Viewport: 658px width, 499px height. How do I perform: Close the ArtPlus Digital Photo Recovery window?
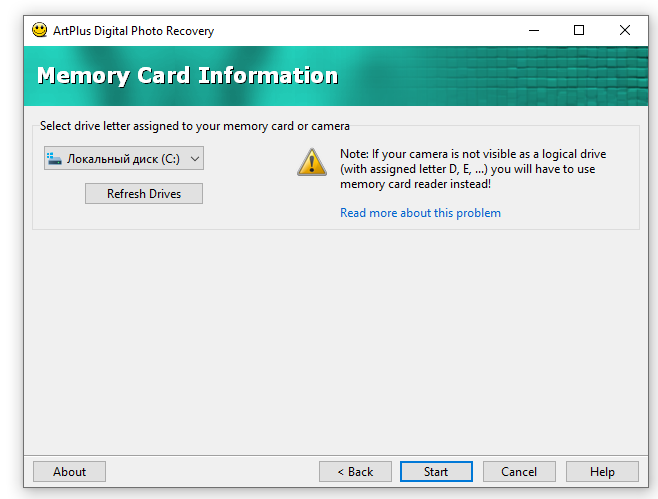coord(625,30)
